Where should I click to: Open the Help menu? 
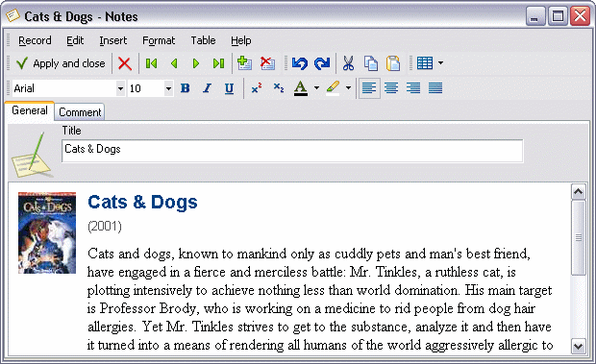(x=241, y=40)
